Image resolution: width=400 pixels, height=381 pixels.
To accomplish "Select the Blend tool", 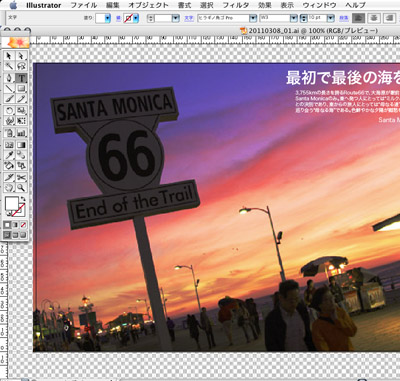I will pyautogui.click(x=21, y=155).
